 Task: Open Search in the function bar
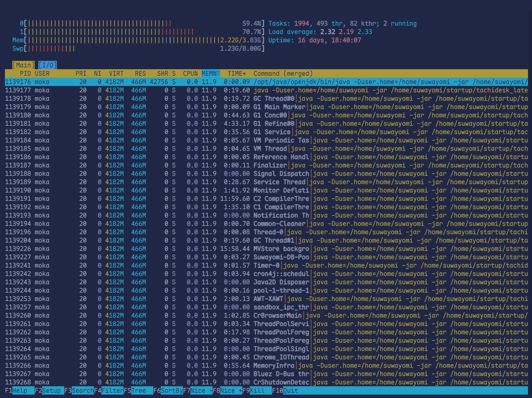pos(82,391)
